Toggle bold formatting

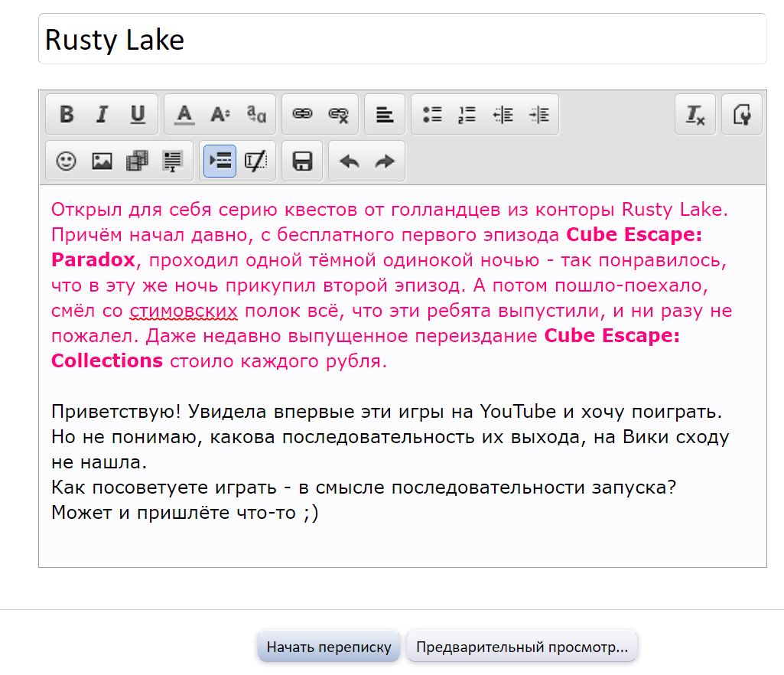(x=67, y=115)
